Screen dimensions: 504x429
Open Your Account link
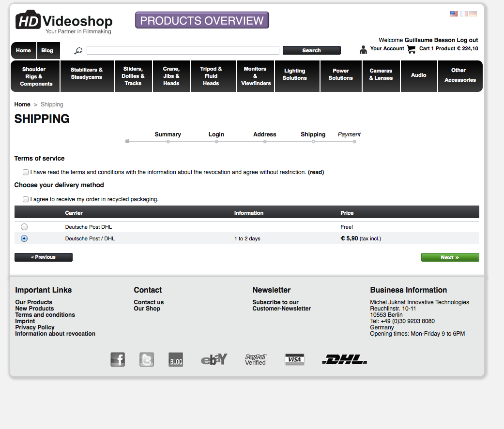click(387, 48)
